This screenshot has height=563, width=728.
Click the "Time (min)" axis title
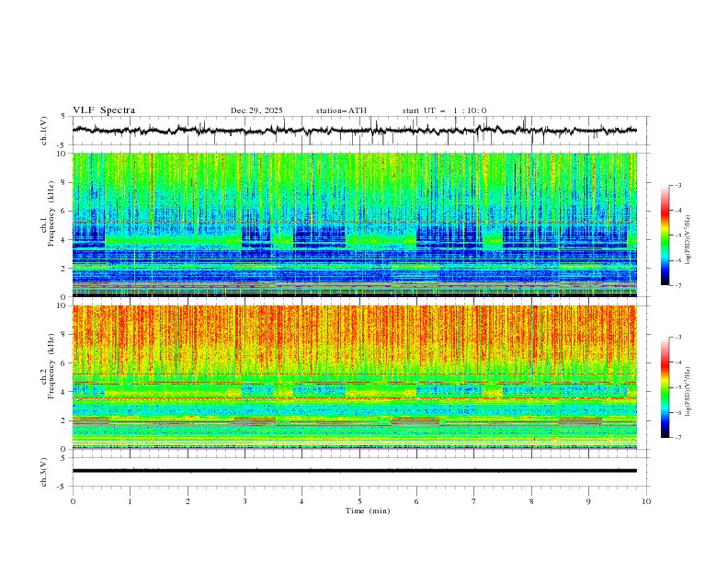[368, 511]
